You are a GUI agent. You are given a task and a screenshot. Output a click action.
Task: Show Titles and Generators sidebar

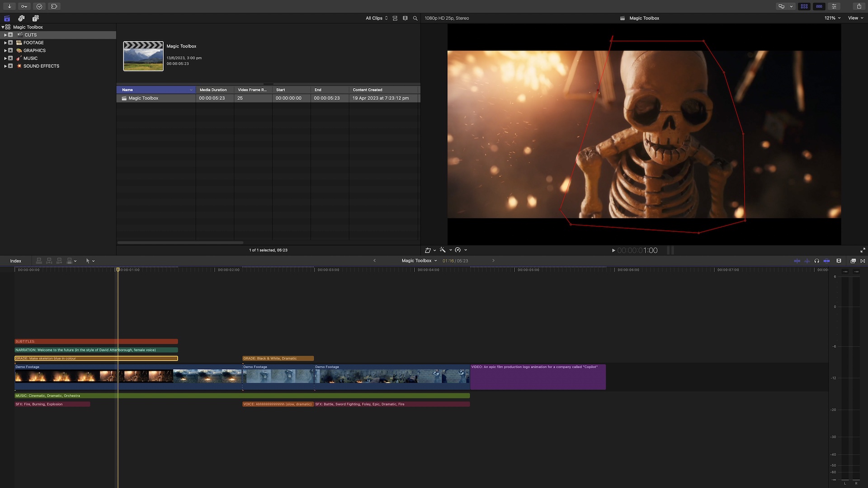(x=35, y=18)
